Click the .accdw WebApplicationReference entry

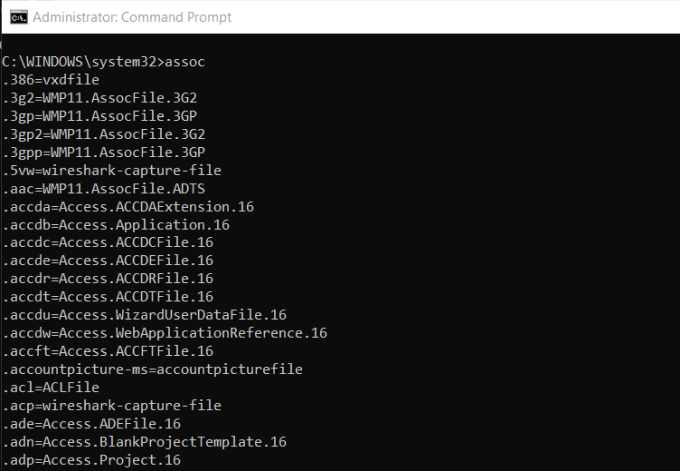[x=164, y=332]
